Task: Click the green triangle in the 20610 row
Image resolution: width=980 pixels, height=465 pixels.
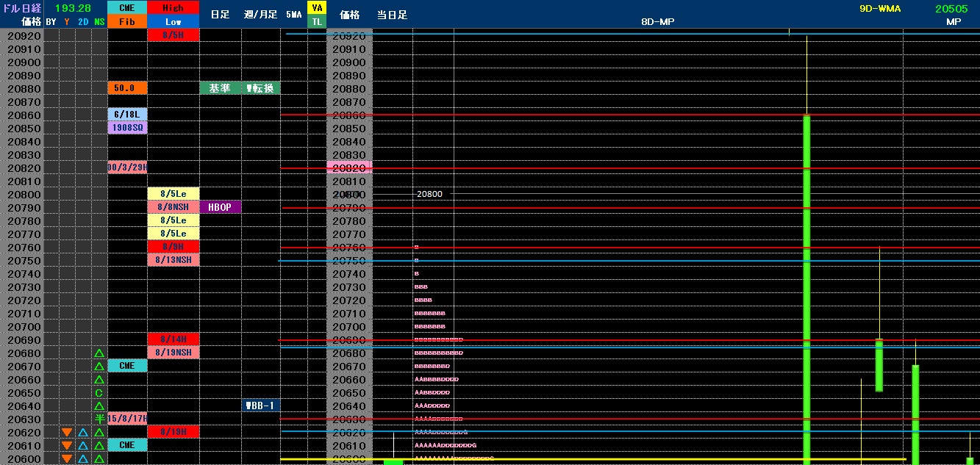Action: [99, 446]
